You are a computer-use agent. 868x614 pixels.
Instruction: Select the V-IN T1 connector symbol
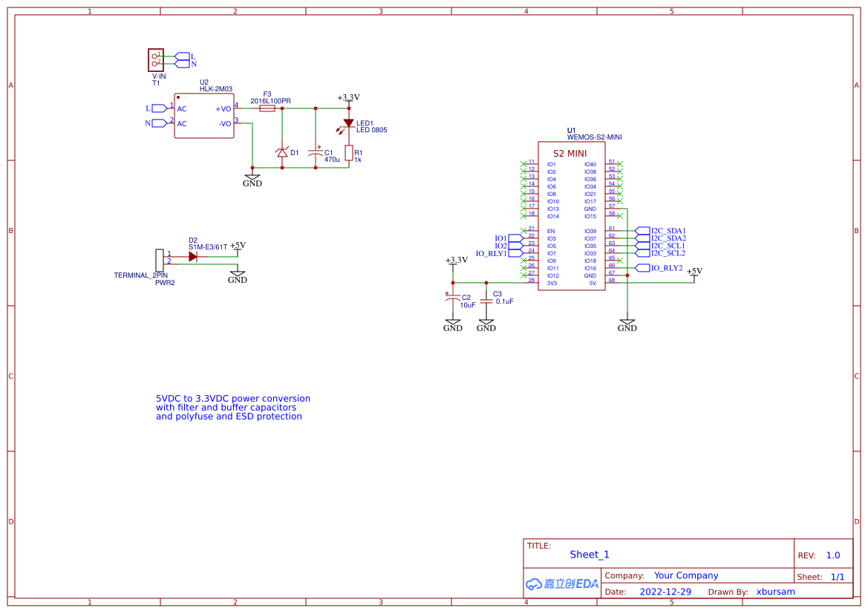click(155, 60)
